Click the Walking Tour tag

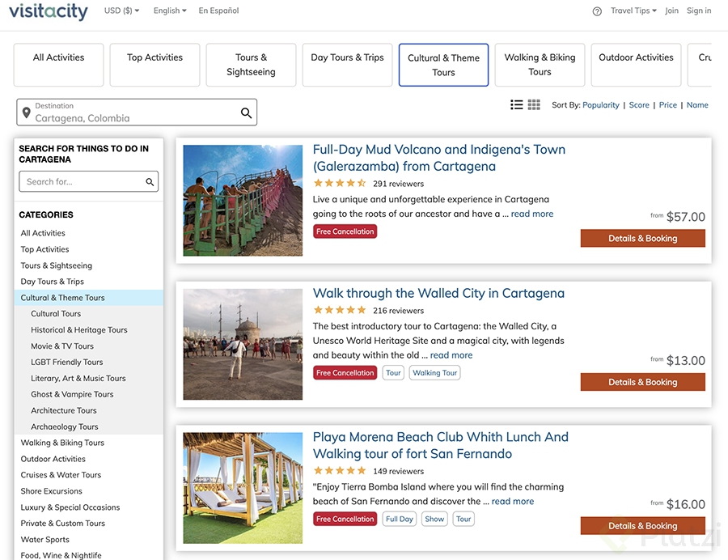click(434, 373)
